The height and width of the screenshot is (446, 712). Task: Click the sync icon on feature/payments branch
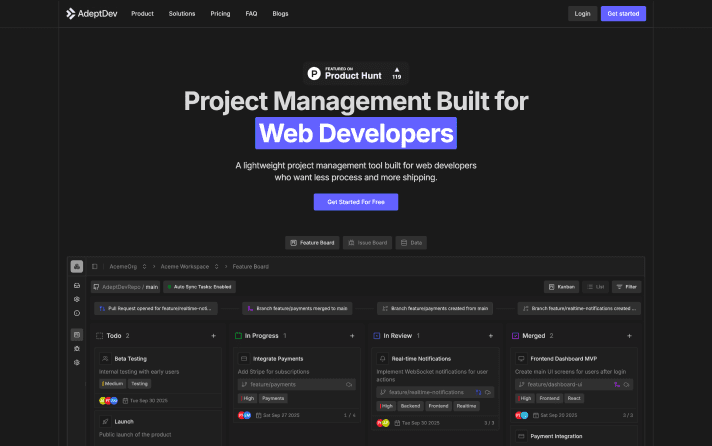tap(349, 384)
